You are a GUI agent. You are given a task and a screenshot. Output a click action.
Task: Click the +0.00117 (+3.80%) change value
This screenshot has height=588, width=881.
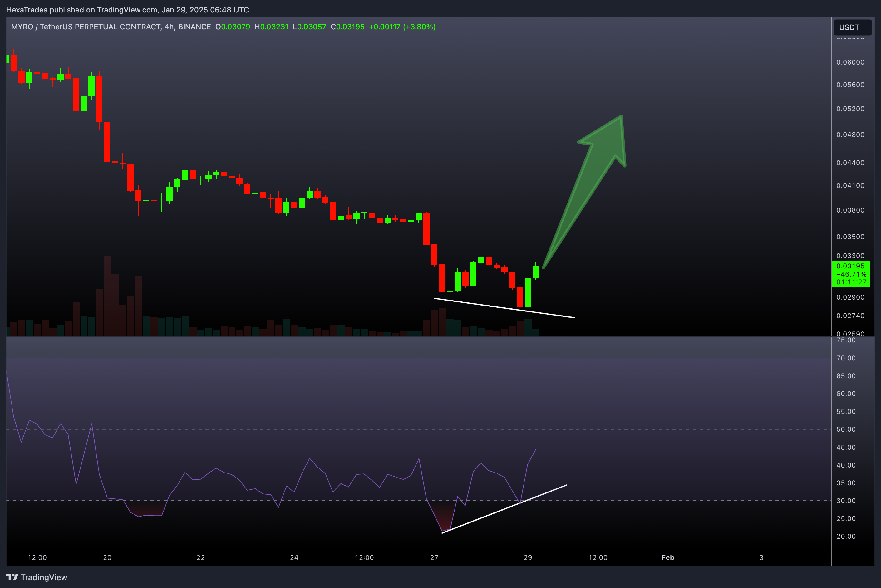(402, 27)
